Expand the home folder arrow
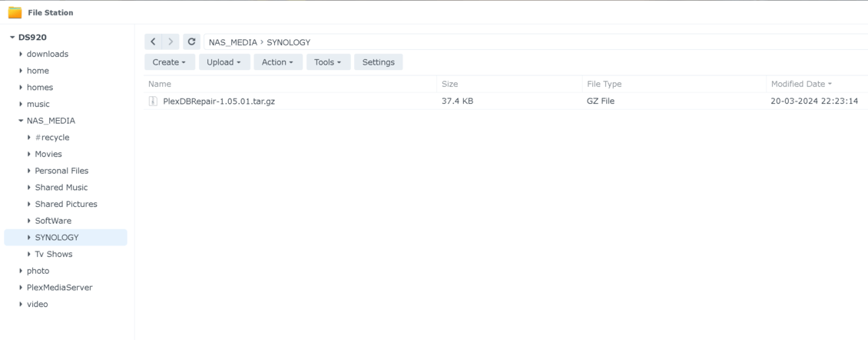The width and height of the screenshot is (868, 340). point(21,71)
